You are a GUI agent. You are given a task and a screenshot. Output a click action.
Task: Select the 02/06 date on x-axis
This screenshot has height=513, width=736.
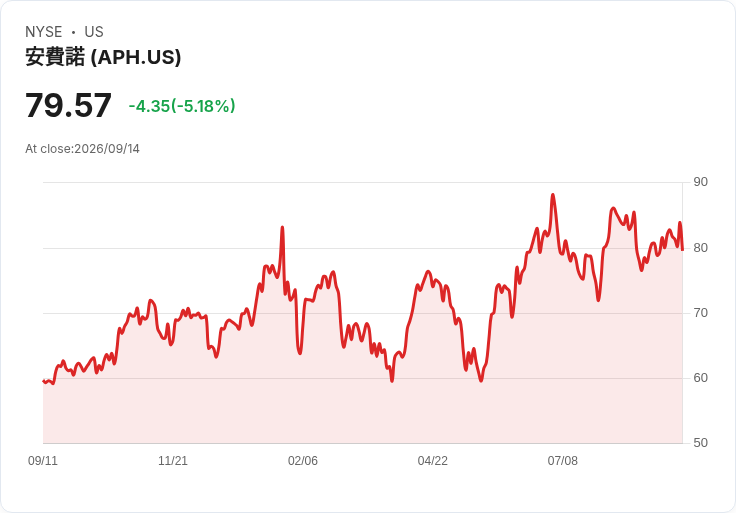(x=303, y=460)
